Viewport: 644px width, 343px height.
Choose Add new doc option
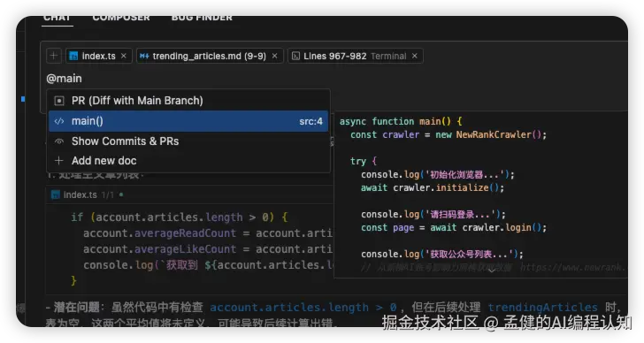[x=189, y=161]
